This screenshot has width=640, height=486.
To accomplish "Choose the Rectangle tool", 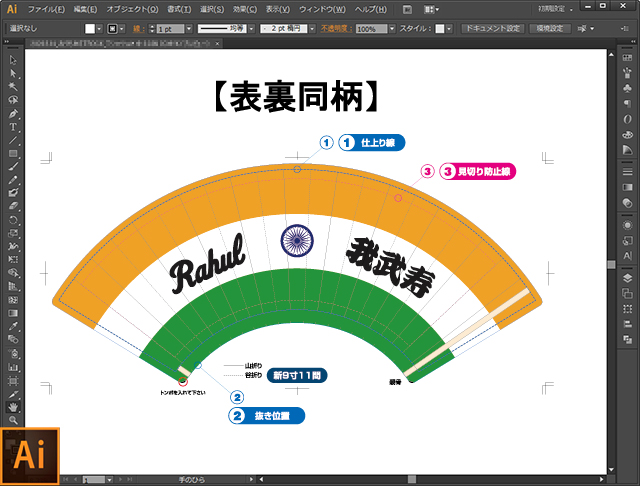I will (x=13, y=153).
